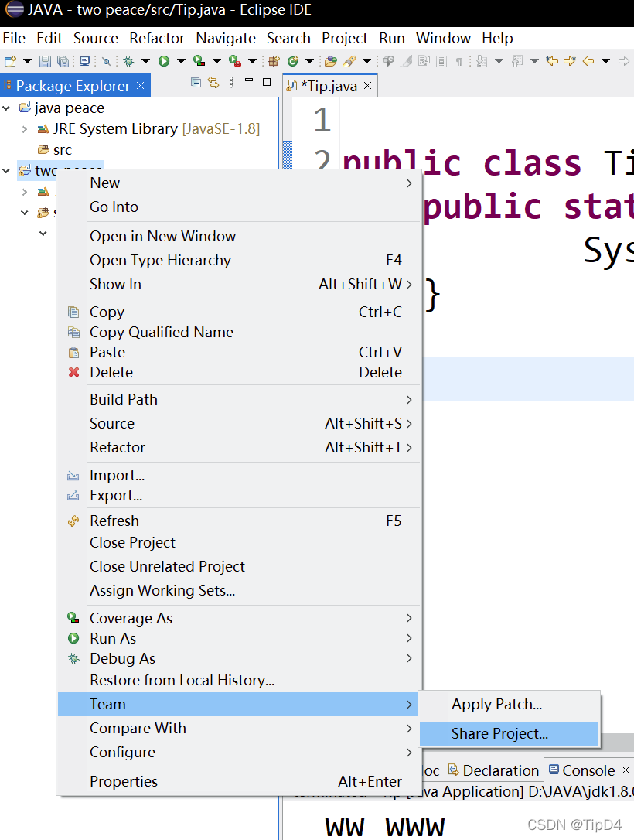The width and height of the screenshot is (634, 840).
Task: Collapse the java peace project node
Action: click(6, 108)
